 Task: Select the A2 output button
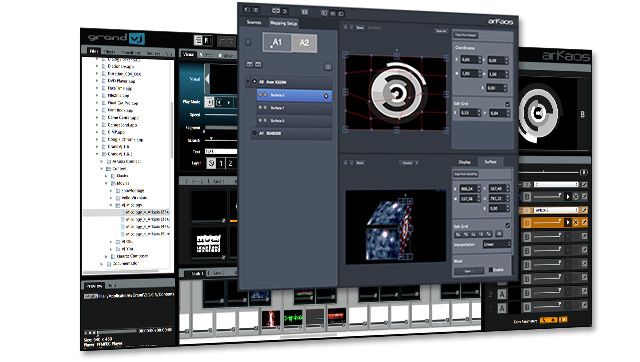(x=304, y=43)
